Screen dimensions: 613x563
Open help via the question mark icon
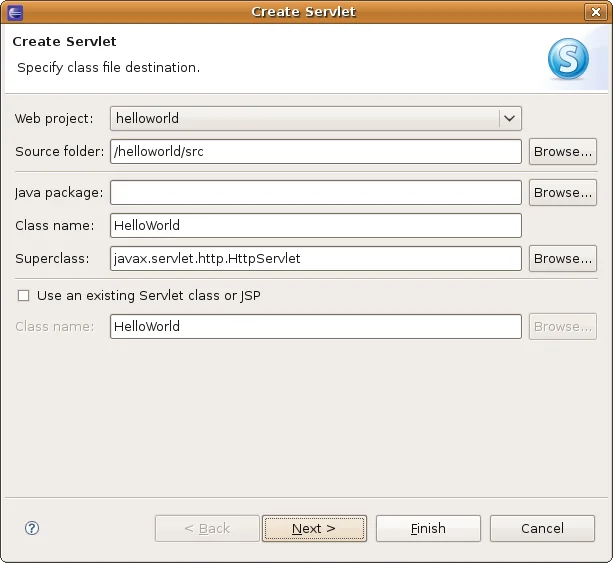31,528
